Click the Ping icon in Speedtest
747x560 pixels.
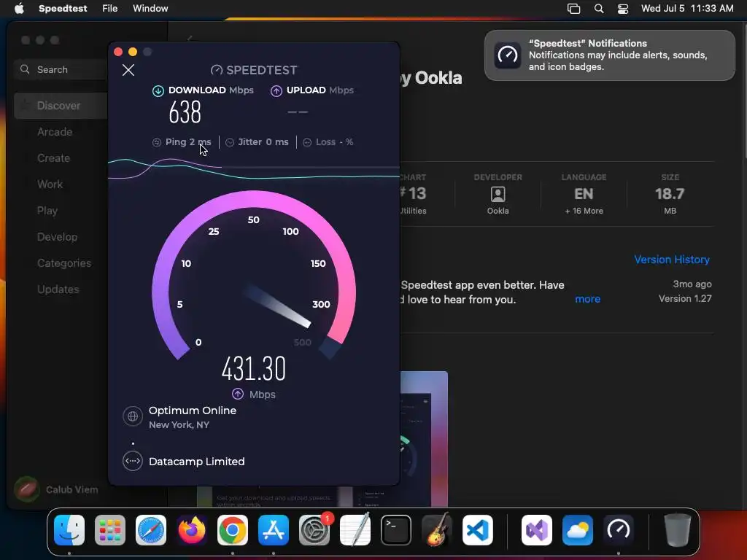click(x=157, y=142)
